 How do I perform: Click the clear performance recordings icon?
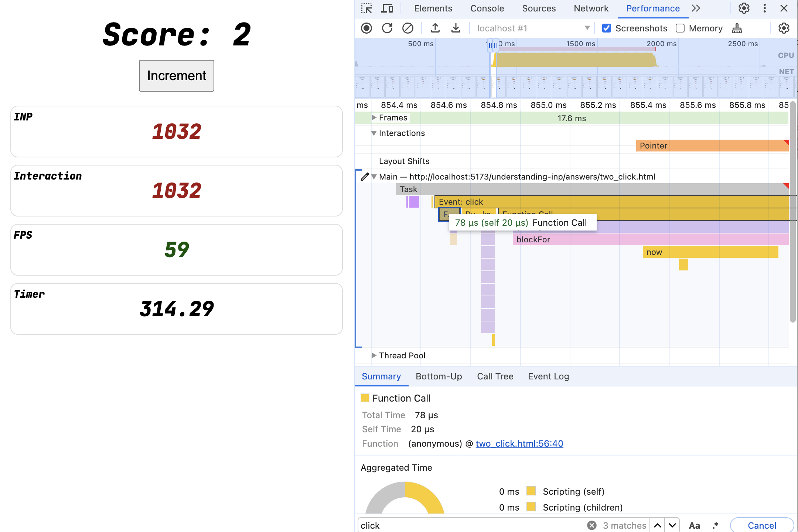point(407,28)
